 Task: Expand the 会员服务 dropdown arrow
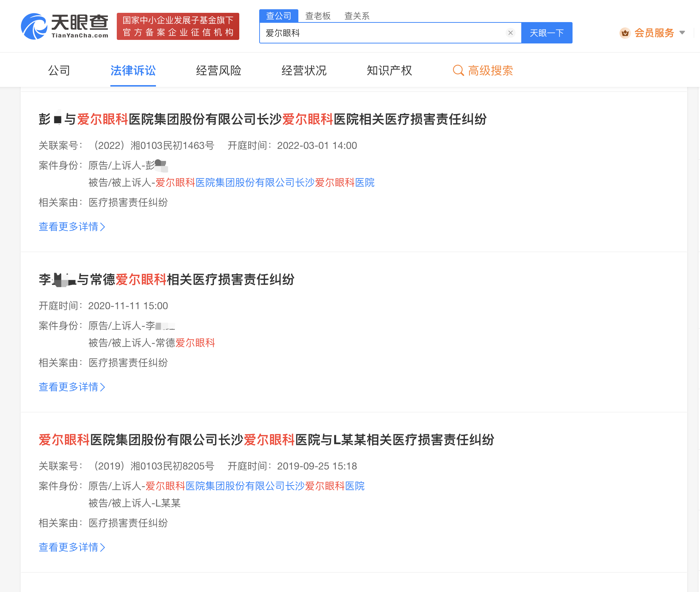tap(682, 33)
